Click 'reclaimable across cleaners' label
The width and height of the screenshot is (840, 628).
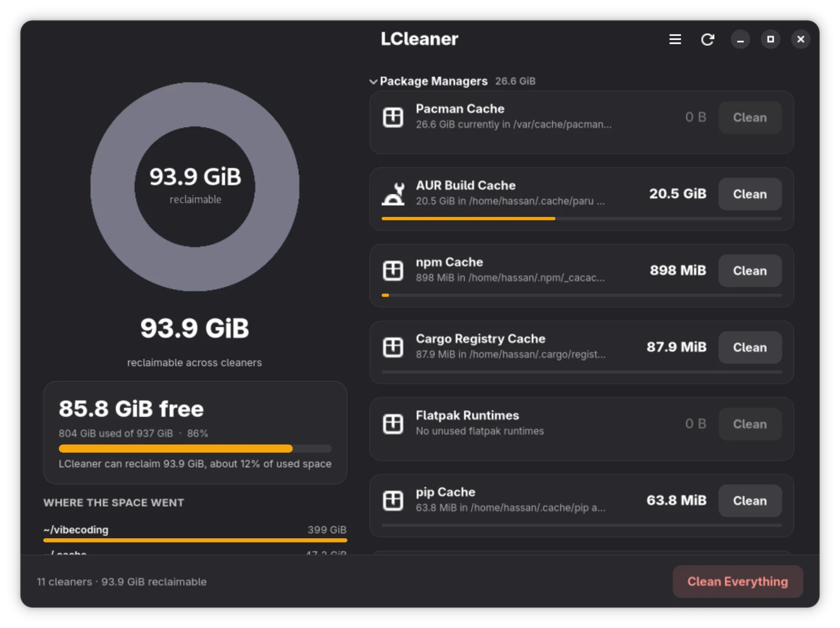pos(194,363)
